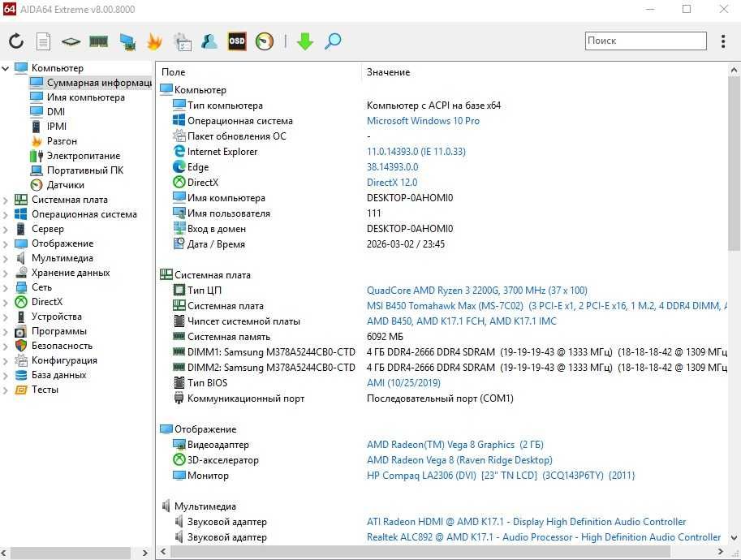741x560 pixels.
Task: Click into the Поиск search field
Action: (x=645, y=41)
